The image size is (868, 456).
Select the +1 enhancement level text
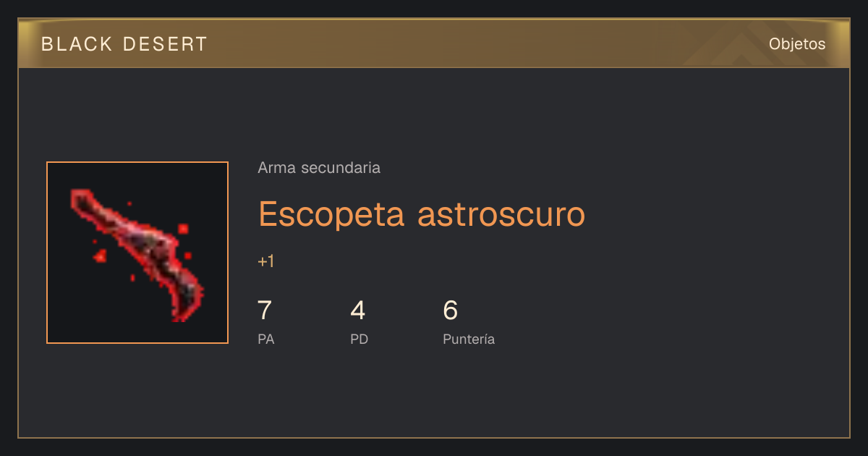[x=266, y=261]
